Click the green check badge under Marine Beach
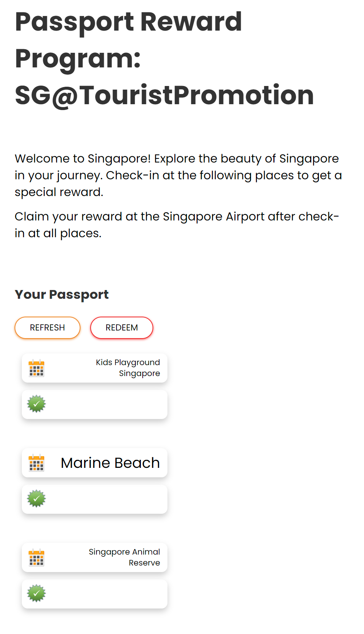This screenshot has width=364, height=634. (x=36, y=499)
